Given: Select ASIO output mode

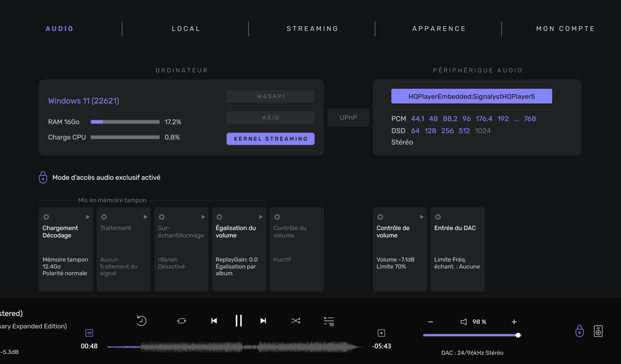Looking at the screenshot, I should tap(271, 117).
